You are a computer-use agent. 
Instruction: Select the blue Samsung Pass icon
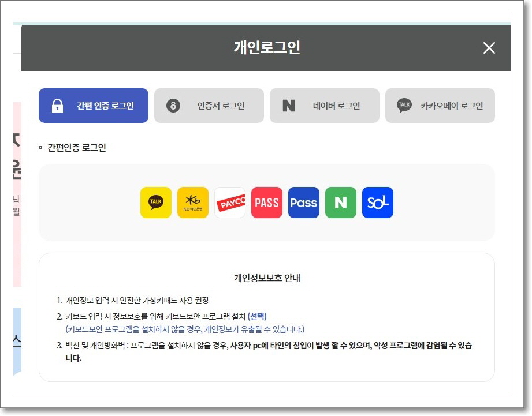pyautogui.click(x=304, y=203)
